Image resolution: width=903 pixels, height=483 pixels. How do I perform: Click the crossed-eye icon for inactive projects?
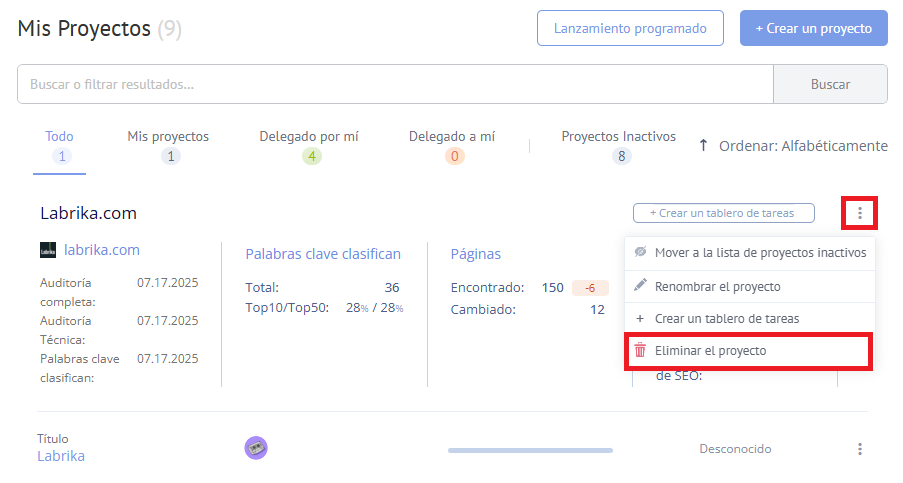coord(640,252)
